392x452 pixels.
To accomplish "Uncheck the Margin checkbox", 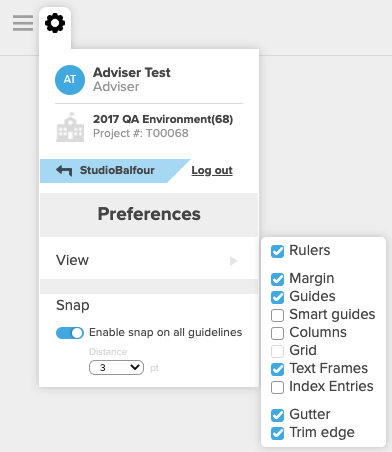I will [x=277, y=279].
